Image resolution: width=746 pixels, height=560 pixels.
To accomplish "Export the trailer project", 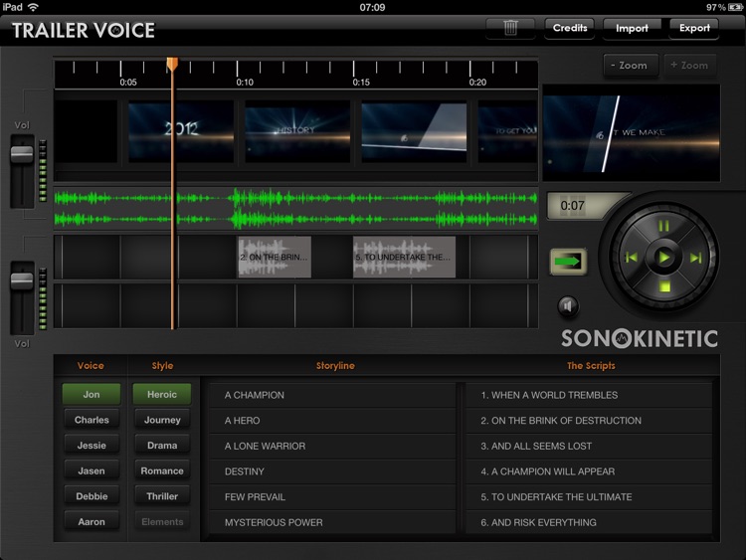I will pos(694,29).
